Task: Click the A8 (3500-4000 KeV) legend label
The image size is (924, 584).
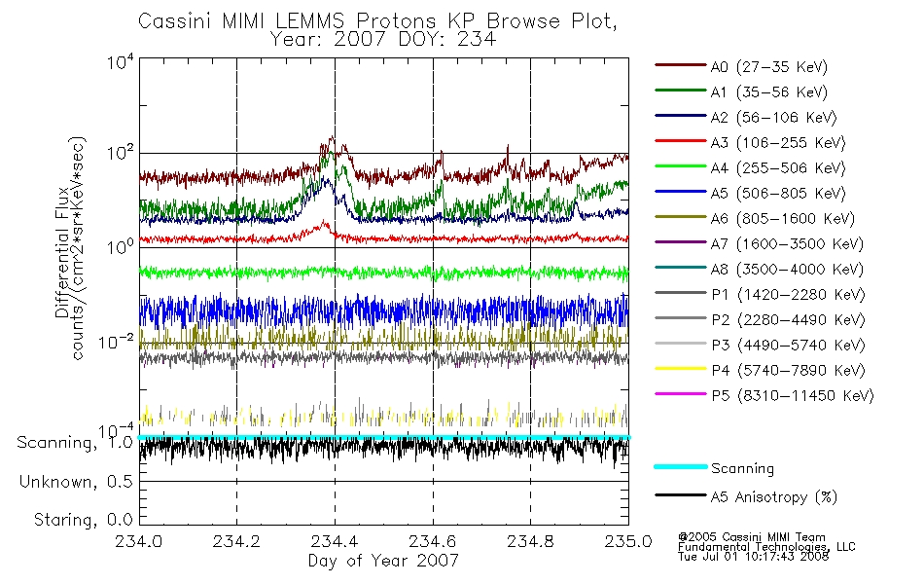Action: coord(787,270)
